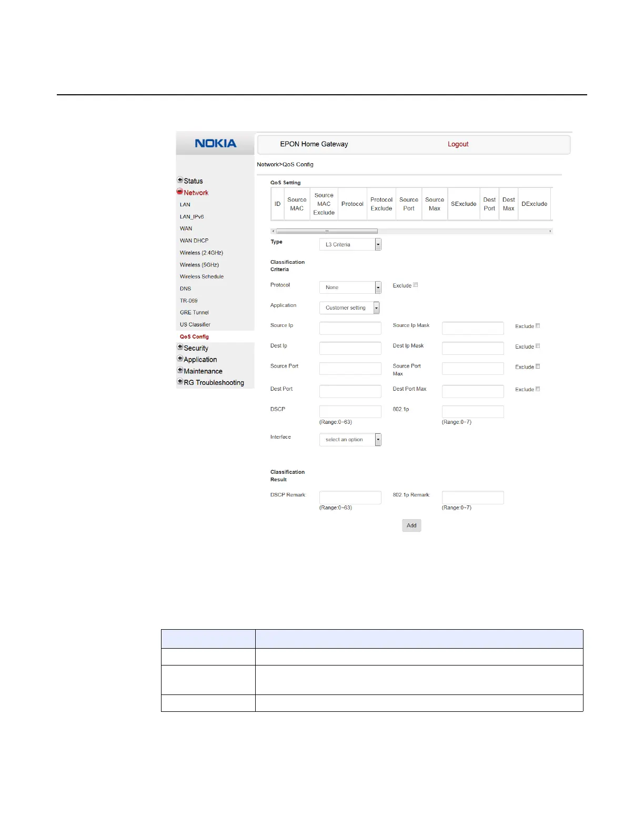
Task: Click the Protocol Exclude column header
Action: (381, 204)
